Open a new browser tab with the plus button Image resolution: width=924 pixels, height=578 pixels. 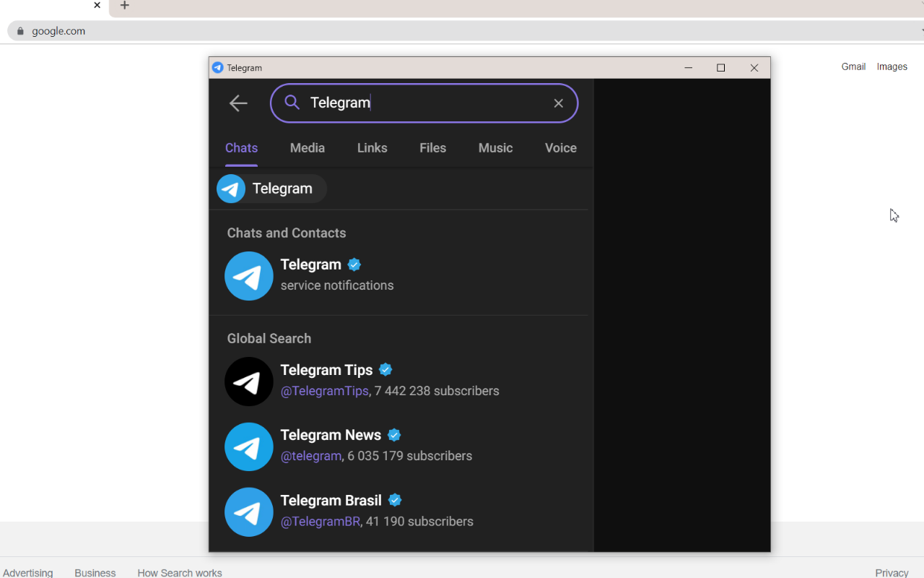124,6
